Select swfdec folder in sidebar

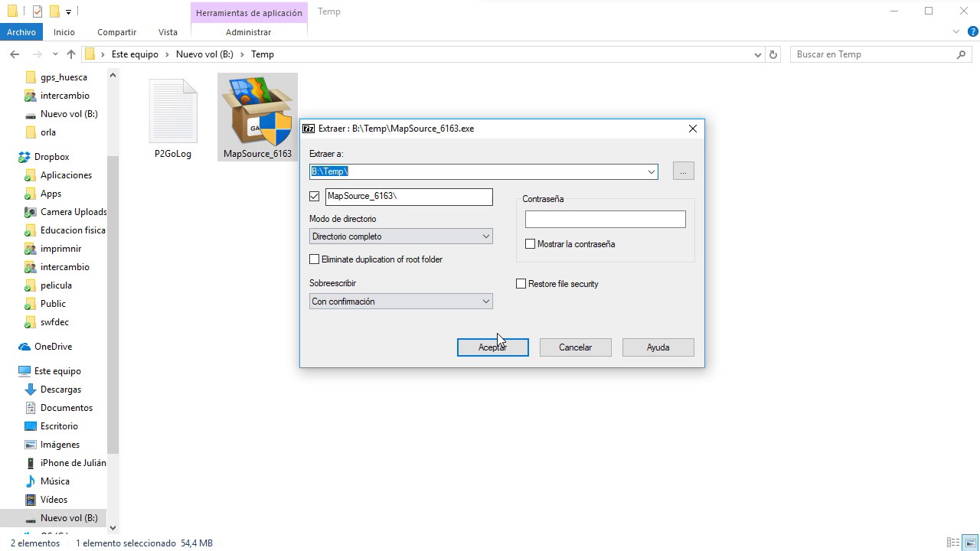pos(54,322)
